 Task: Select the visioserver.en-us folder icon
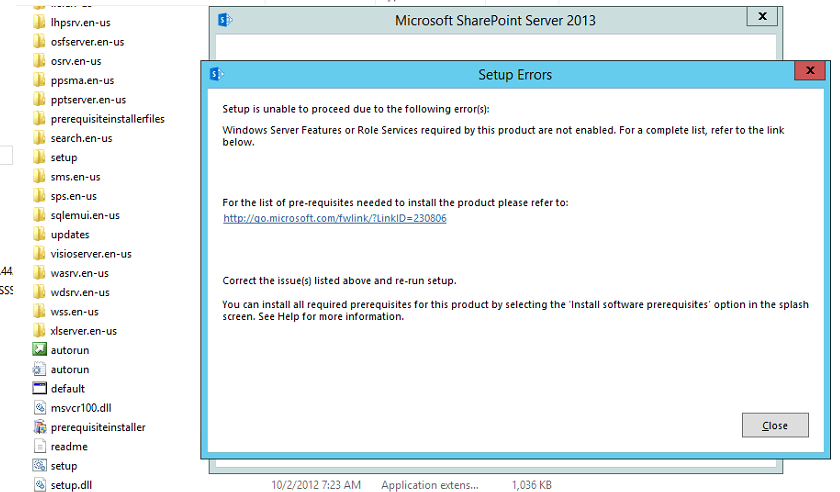pos(39,254)
